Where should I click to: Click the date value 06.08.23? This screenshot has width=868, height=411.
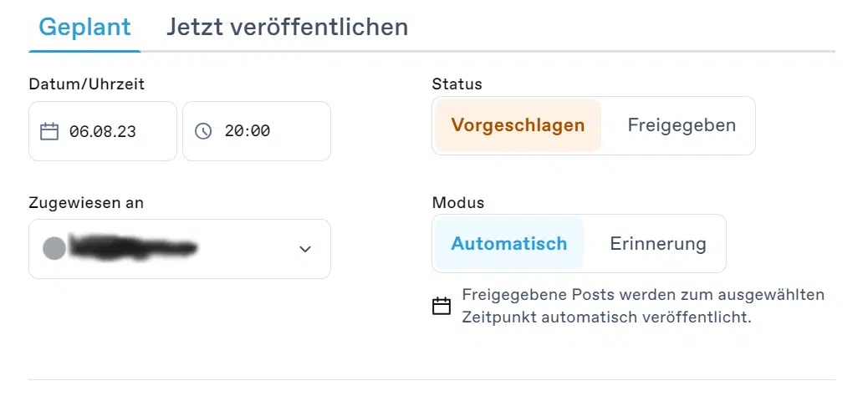pos(103,131)
